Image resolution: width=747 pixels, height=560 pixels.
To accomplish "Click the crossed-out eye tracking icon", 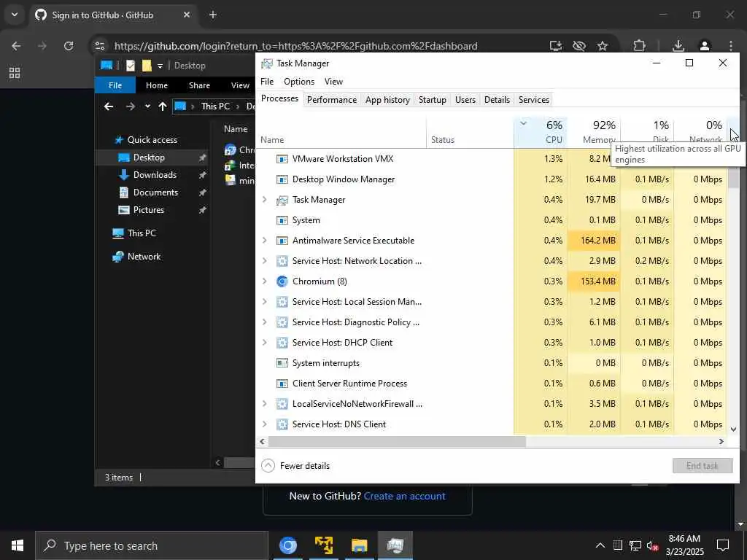I will pos(578,46).
